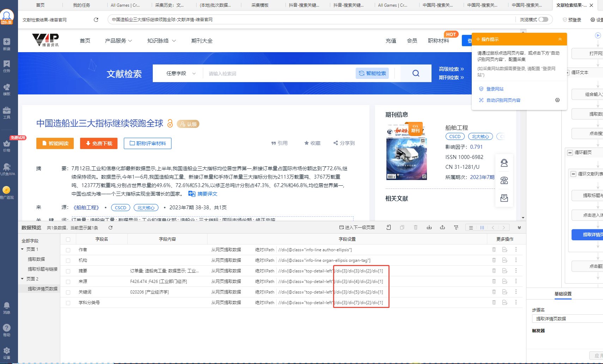This screenshot has height=364, width=603.
Task: Open 八爪鱼RPA in sidebar
Action: pos(7,169)
